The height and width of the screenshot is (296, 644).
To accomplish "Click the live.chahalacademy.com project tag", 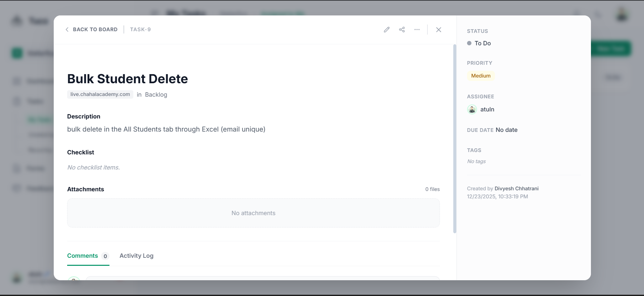I will 100,94.
